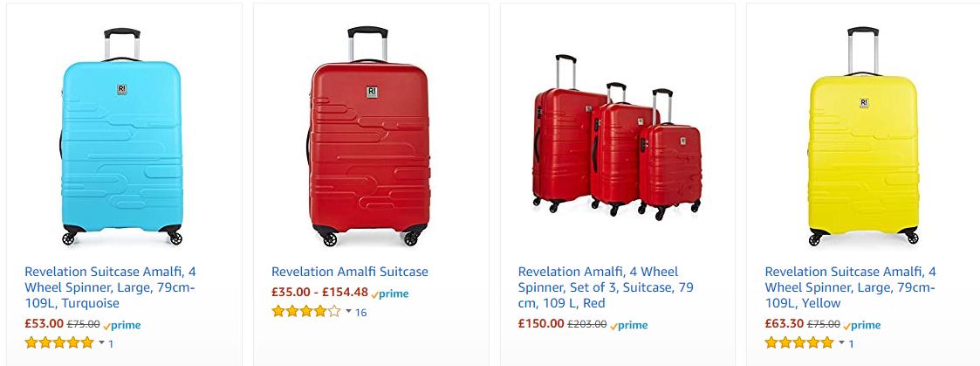Open the "Revelation Amalfi Suitcase" title link
This screenshot has height=366, width=980.
350,272
